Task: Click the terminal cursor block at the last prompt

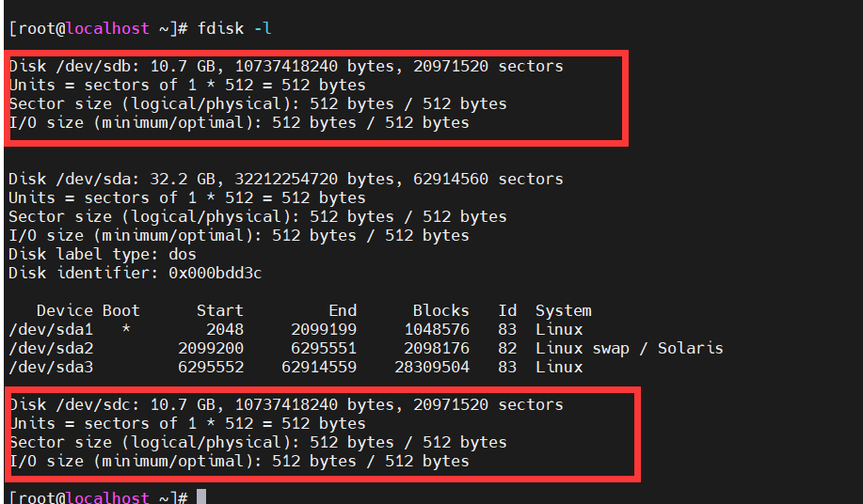Action: 200,497
